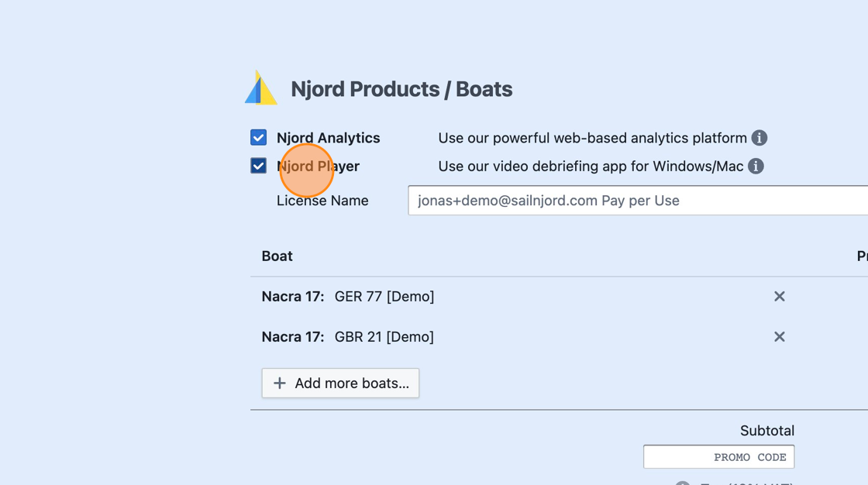This screenshot has height=485, width=868.
Task: Select the Njord Analytics label
Action: tap(329, 138)
